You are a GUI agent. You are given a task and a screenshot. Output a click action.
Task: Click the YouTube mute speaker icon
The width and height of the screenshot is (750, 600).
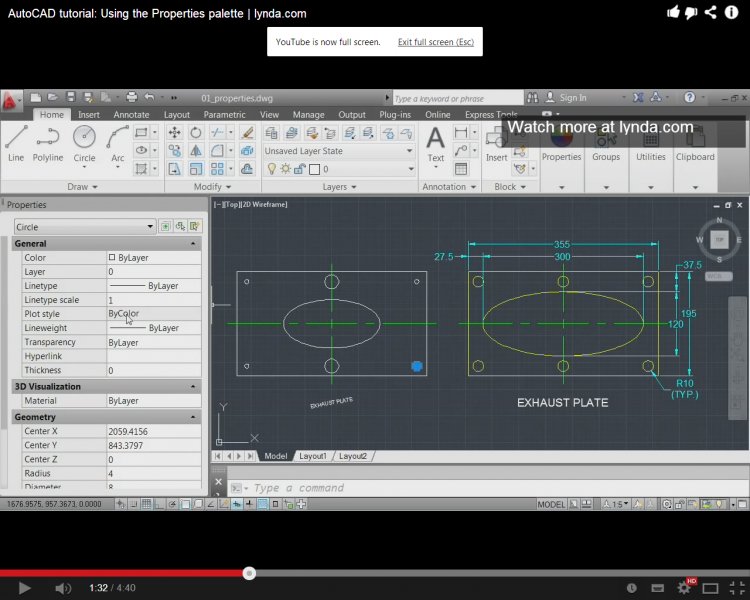(x=62, y=588)
